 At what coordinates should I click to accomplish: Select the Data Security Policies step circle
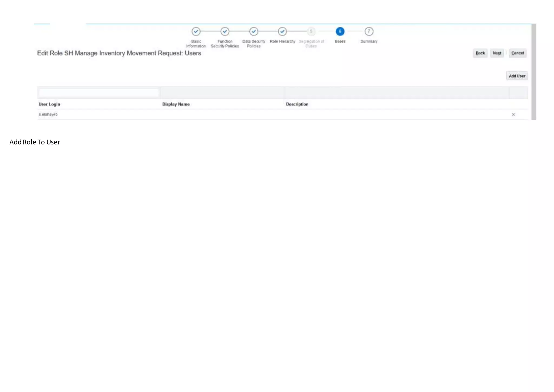[x=253, y=31]
